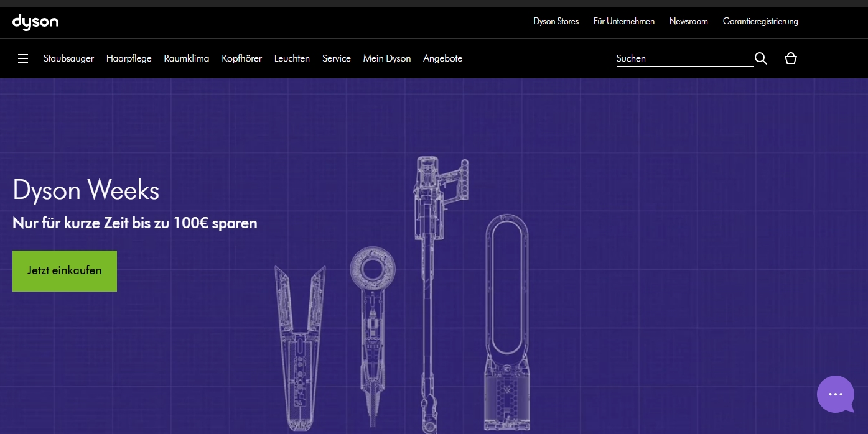868x434 pixels.
Task: Open the shopping basket icon
Action: click(791, 58)
